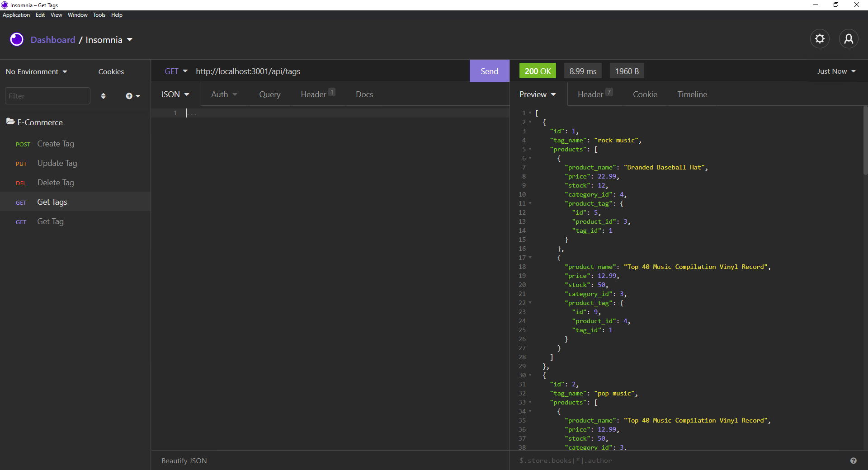The width and height of the screenshot is (868, 470).
Task: Collapse response line 5 products fold arrow
Action: pyautogui.click(x=530, y=149)
